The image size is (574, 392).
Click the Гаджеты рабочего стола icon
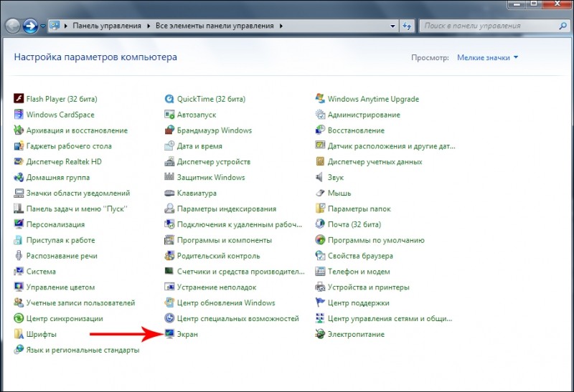click(x=19, y=146)
